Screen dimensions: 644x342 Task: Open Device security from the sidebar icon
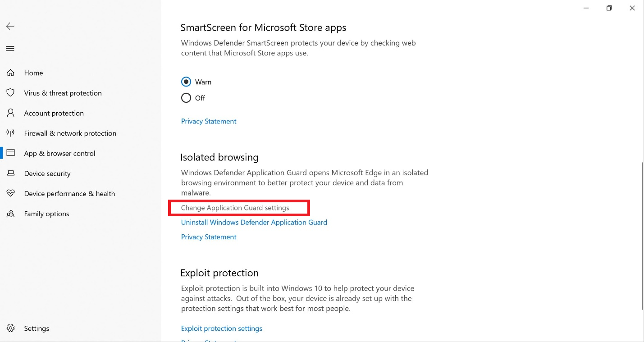coord(11,173)
